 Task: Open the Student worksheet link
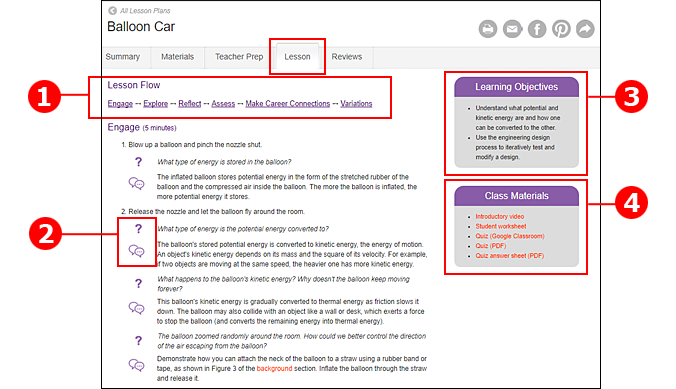tap(501, 226)
